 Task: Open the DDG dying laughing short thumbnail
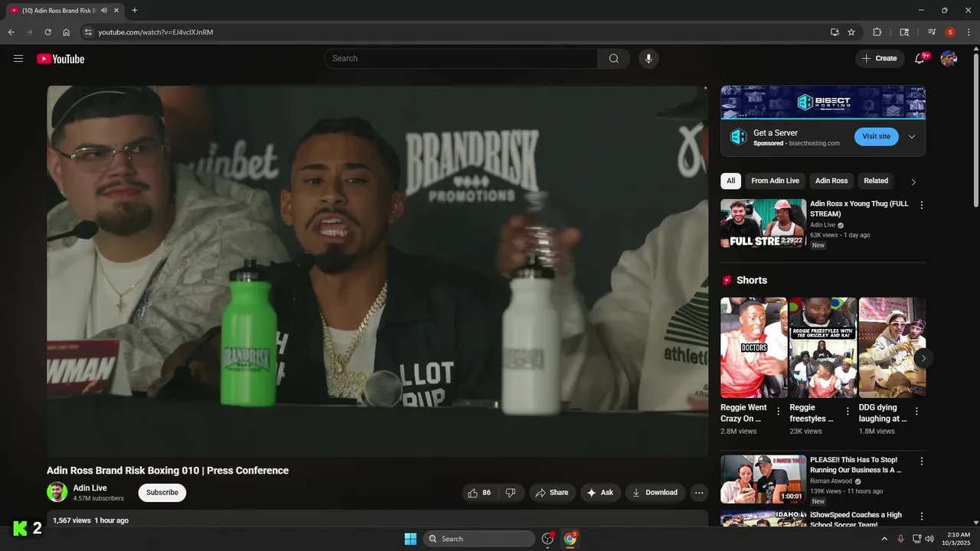pos(892,347)
